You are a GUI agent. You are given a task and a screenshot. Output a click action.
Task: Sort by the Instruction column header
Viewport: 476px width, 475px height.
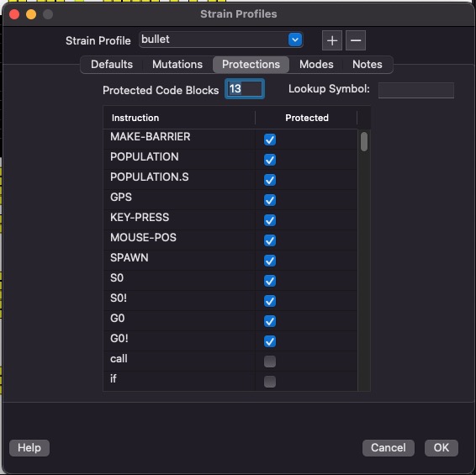point(179,118)
